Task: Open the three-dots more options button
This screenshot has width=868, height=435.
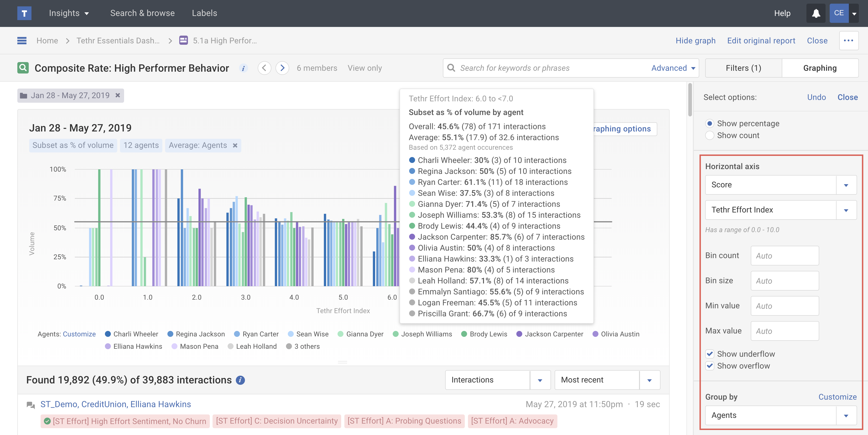Action: (848, 40)
